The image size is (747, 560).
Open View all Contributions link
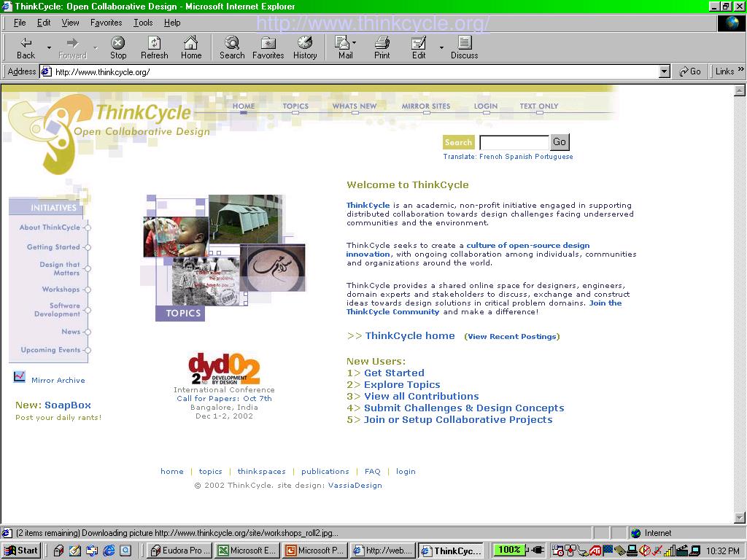coord(421,396)
